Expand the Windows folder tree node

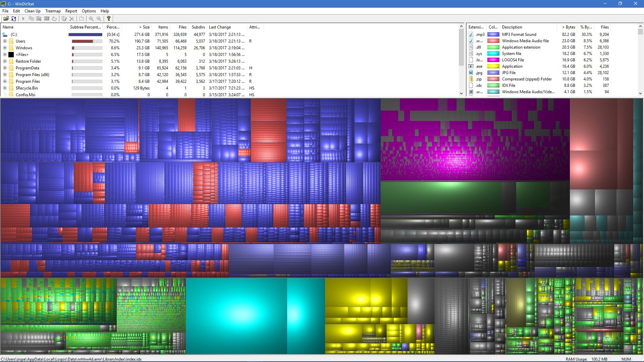click(5, 48)
